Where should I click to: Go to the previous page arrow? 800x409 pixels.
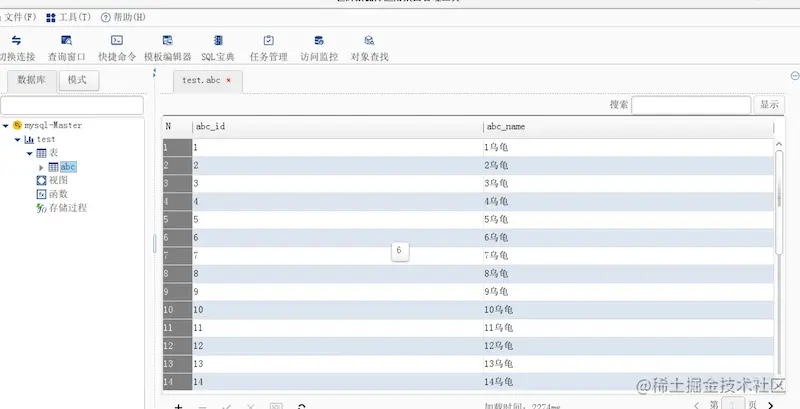[x=697, y=405]
